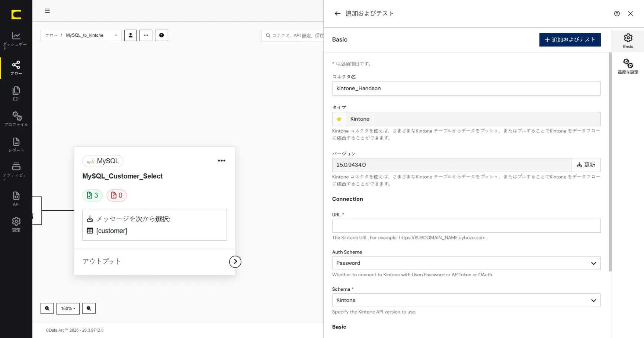Open the API sidebar section

(16, 199)
